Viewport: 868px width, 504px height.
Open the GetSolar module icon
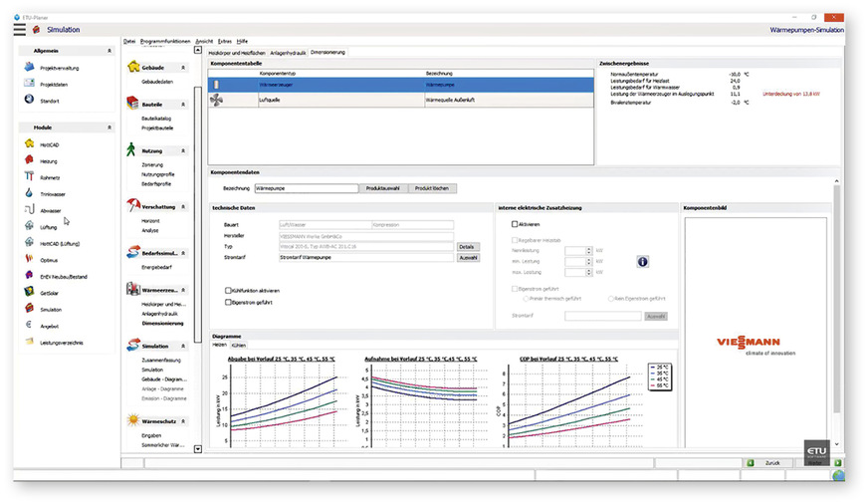click(x=30, y=292)
